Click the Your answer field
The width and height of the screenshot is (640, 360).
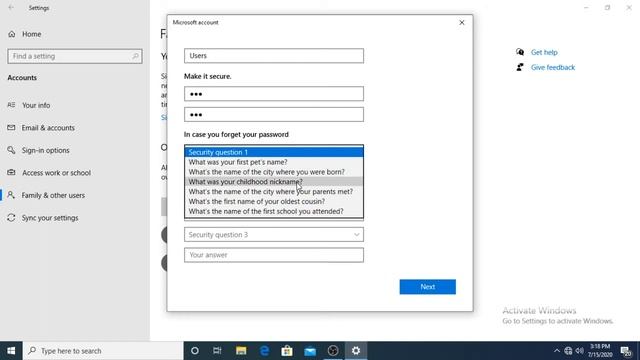(274, 255)
